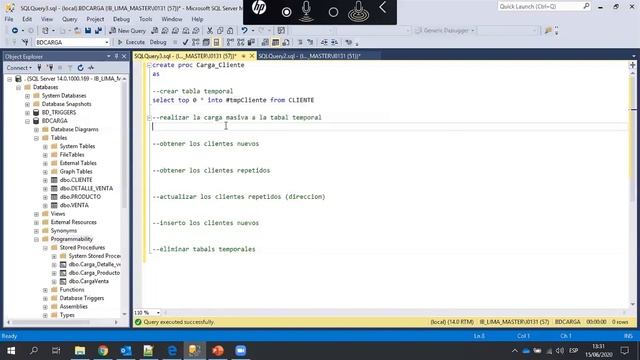Screen dimensions: 640x360
Task: Click the Debug button in the toolbar
Action: click(x=158, y=42)
